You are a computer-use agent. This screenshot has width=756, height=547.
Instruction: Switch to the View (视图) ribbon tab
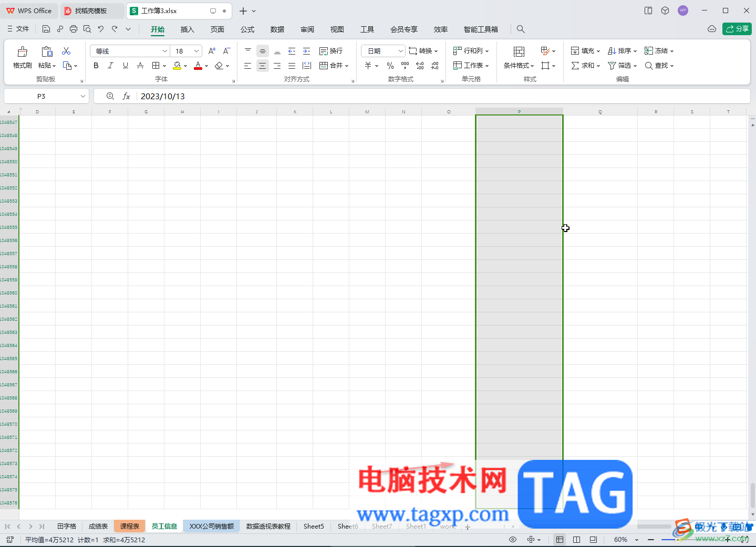(x=337, y=29)
